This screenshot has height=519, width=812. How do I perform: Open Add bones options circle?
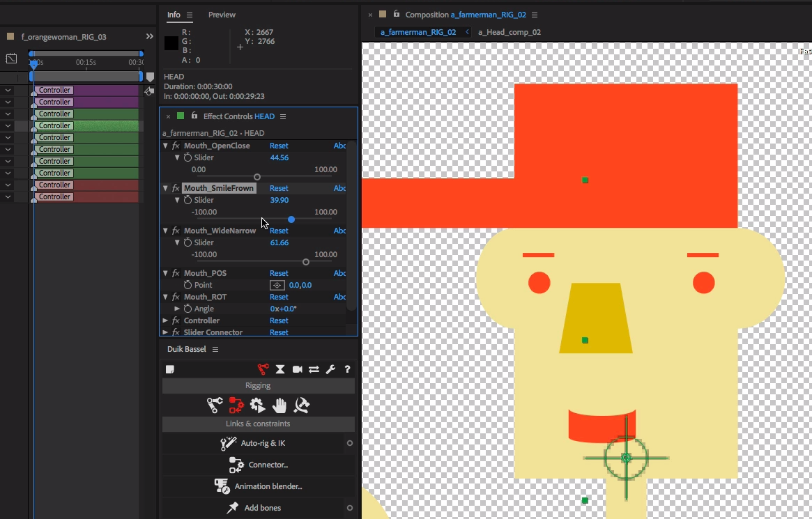[x=350, y=508]
